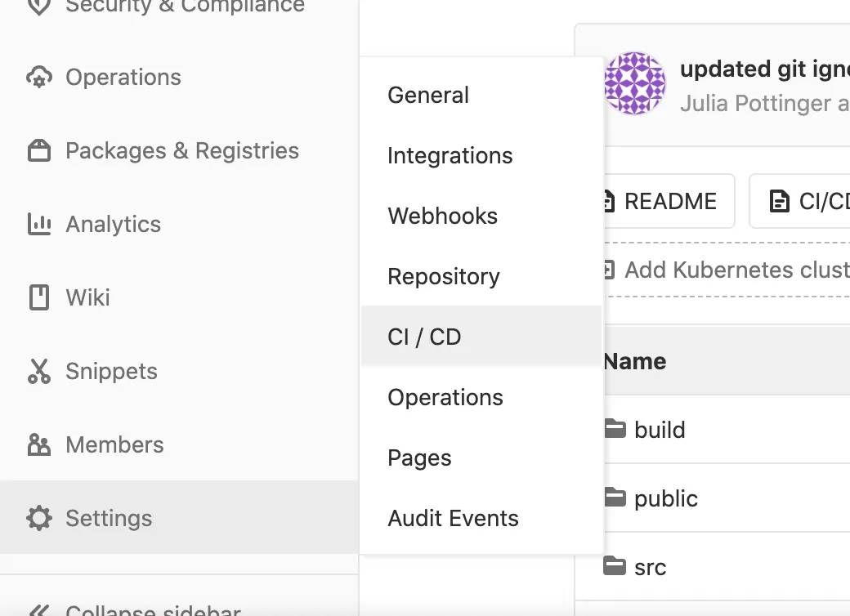850x616 pixels.
Task: Open the build folder
Action: (x=660, y=430)
